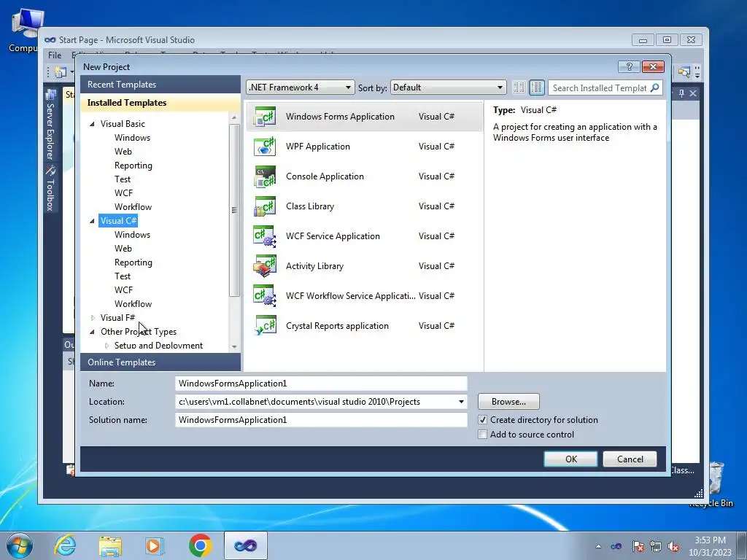
Task: Click the Action Center flag tray icon
Action: coord(638,546)
